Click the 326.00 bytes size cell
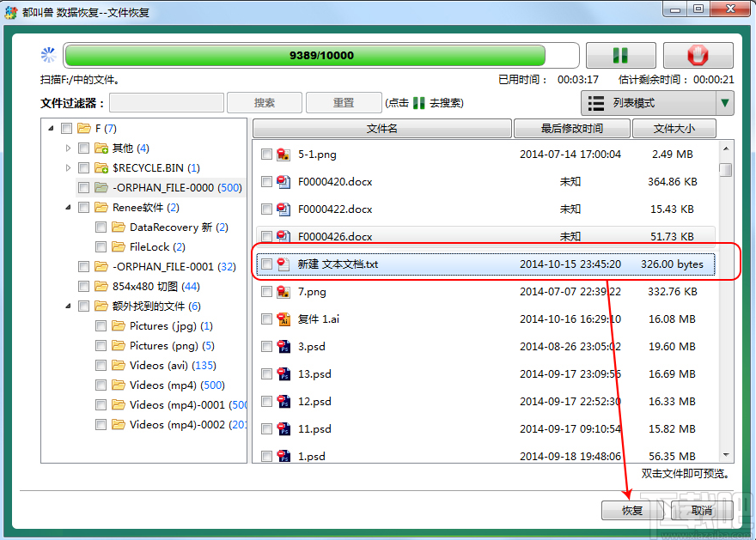756x540 pixels. click(672, 264)
